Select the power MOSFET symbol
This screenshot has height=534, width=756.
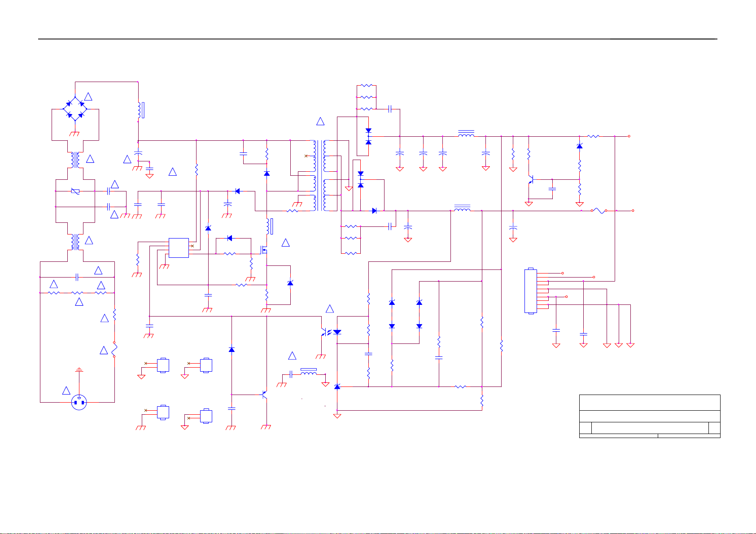pos(265,250)
